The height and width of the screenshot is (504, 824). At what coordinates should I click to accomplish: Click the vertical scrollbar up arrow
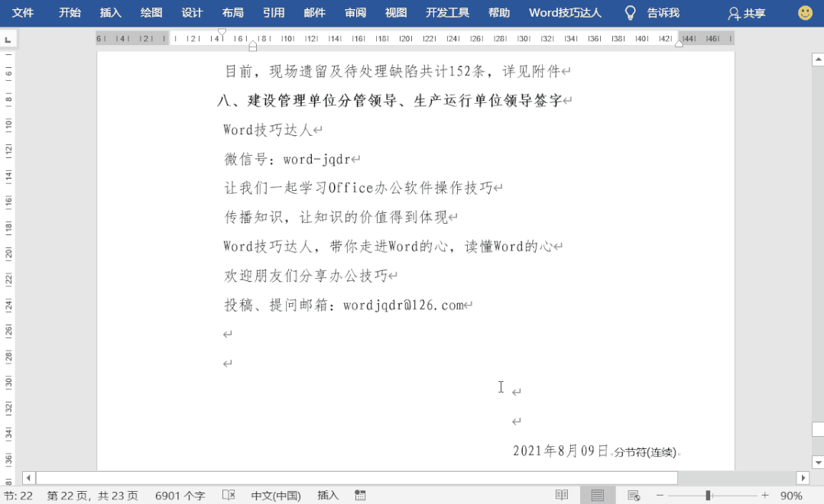(x=817, y=59)
